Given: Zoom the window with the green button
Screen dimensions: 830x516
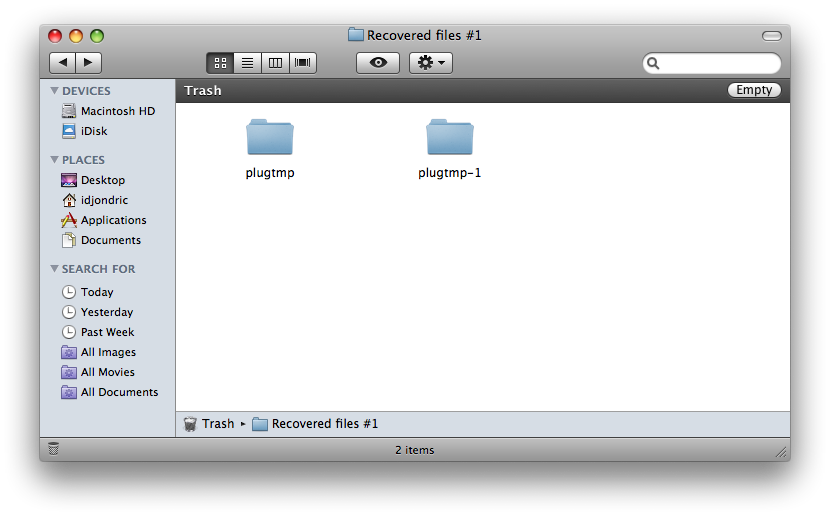Looking at the screenshot, I should pyautogui.click(x=97, y=36).
